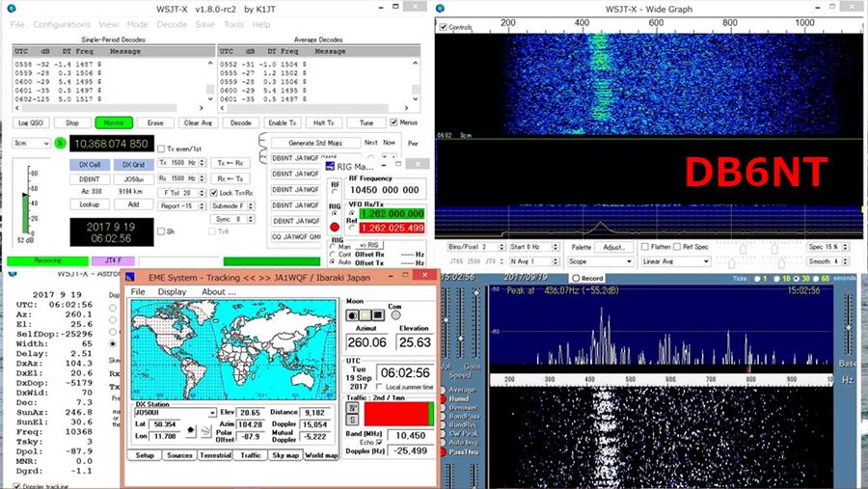Open the Linear Avg dropdown
The width and height of the screenshot is (868, 489).
coord(675,261)
